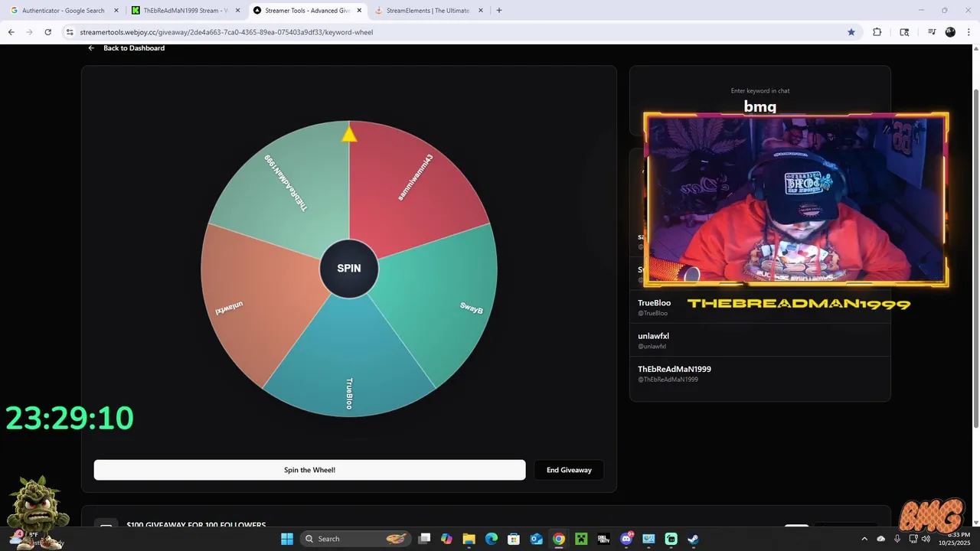Close the Authenticator - Google Search tab
This screenshot has height=551, width=980.
click(116, 11)
